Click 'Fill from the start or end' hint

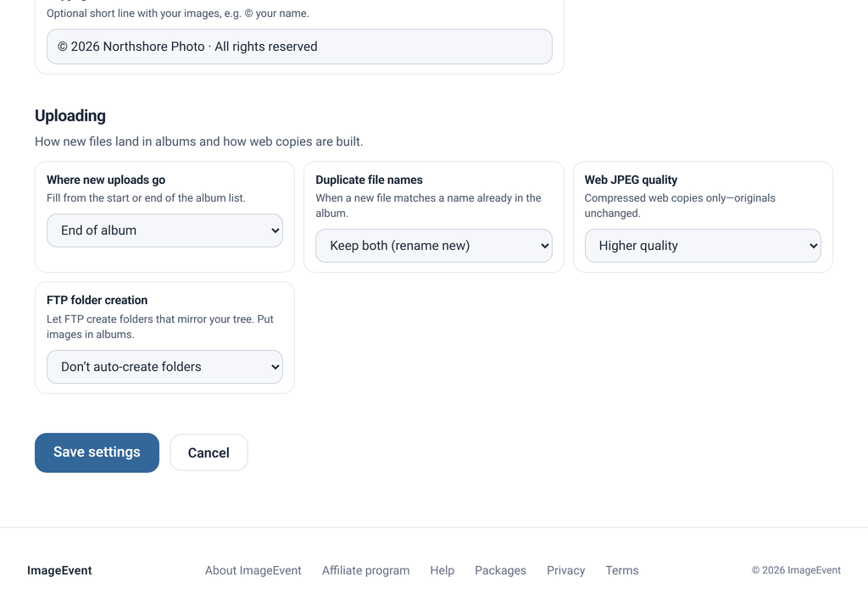coord(146,198)
